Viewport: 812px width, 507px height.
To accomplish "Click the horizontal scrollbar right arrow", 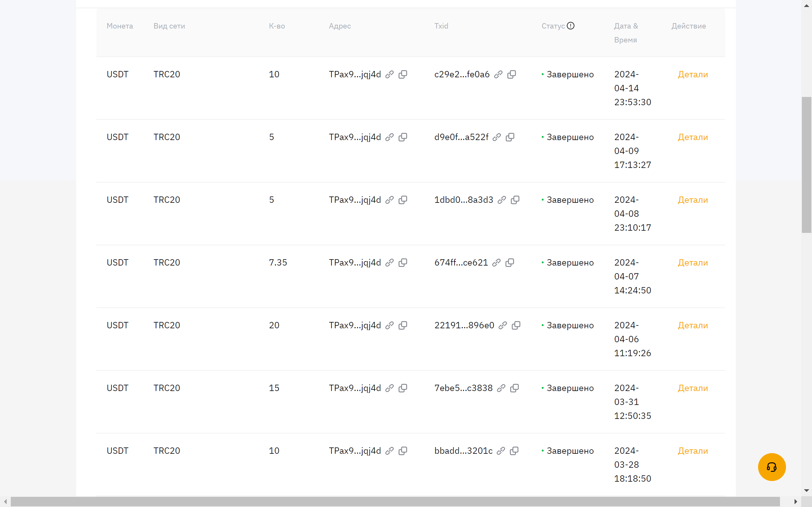I will point(796,502).
